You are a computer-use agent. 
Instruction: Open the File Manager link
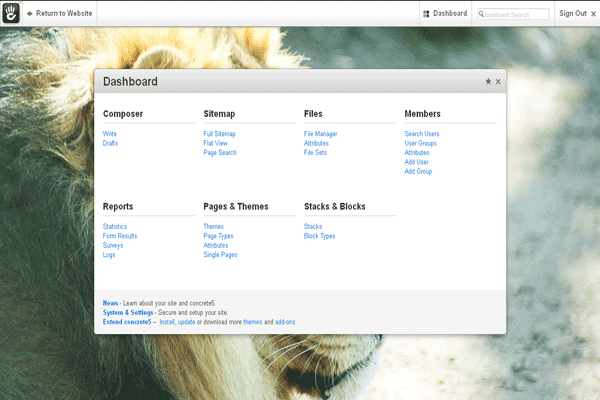[320, 134]
